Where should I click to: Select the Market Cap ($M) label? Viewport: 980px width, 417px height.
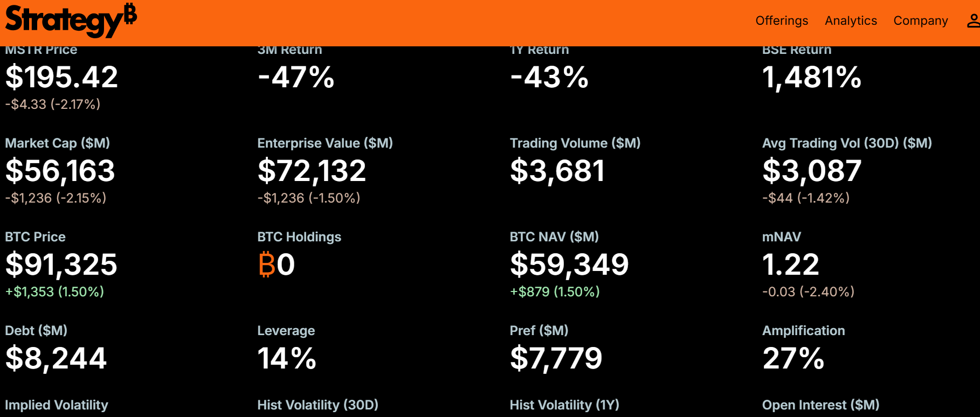click(57, 143)
